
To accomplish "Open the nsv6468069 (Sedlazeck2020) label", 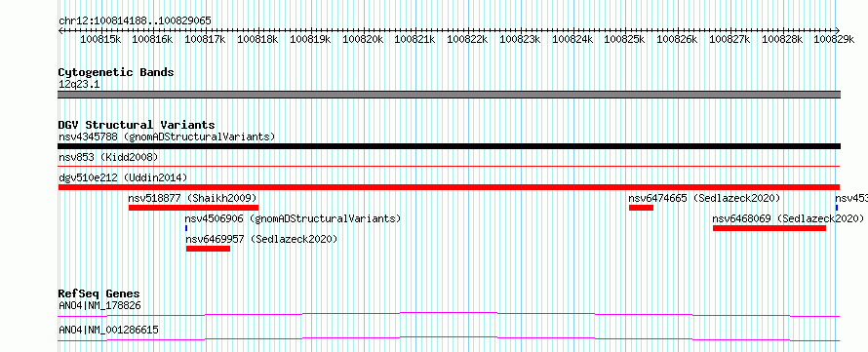I will [788, 218].
